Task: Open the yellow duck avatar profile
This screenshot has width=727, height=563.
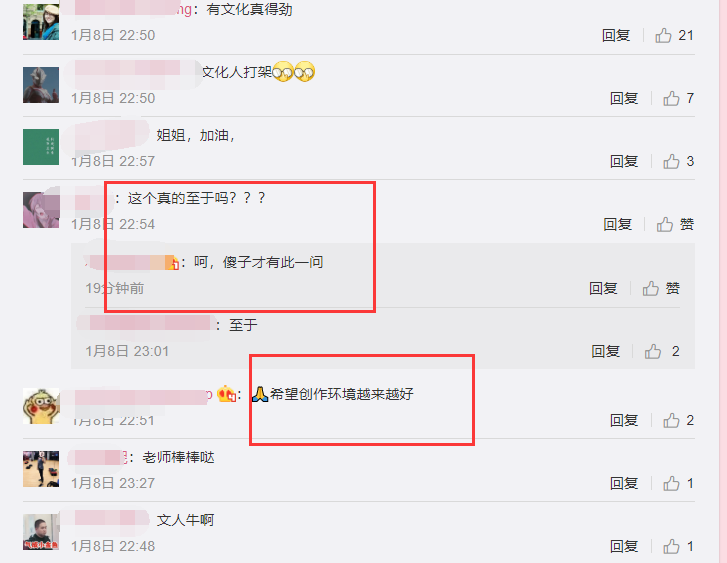Action: pos(41,406)
